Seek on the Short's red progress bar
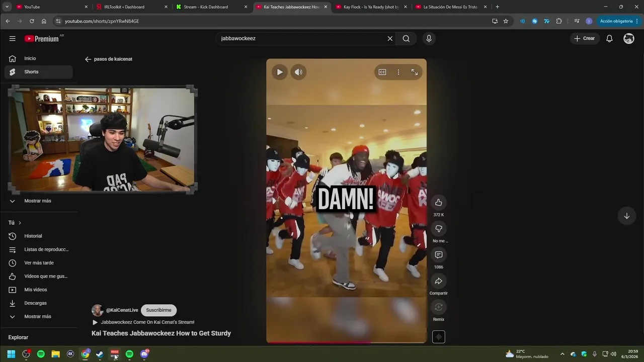Viewport: 644px width, 362px height. click(x=346, y=342)
